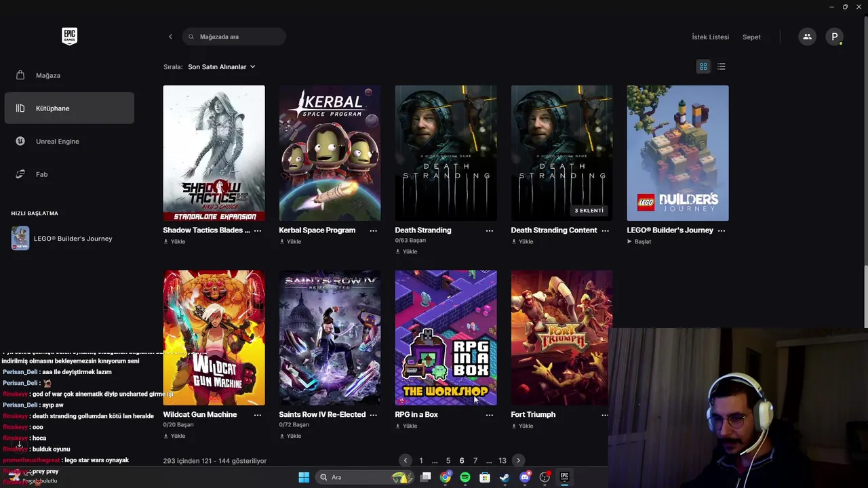
Task: Switch to grid view
Action: [703, 66]
